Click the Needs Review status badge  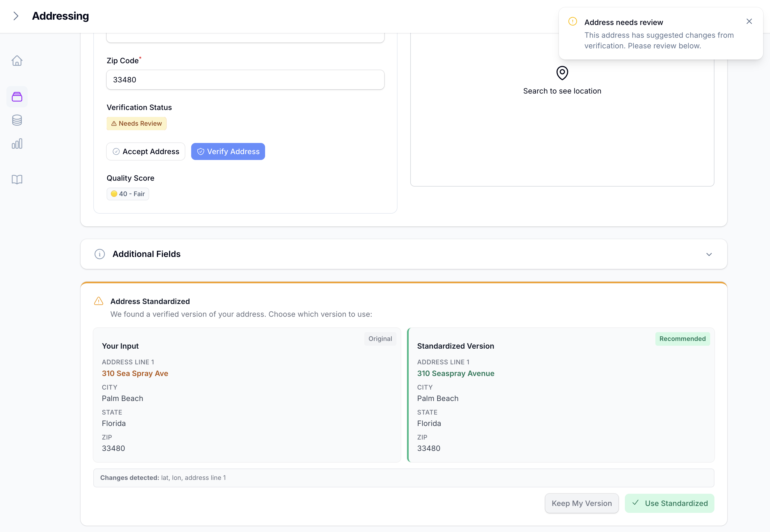[136, 123]
